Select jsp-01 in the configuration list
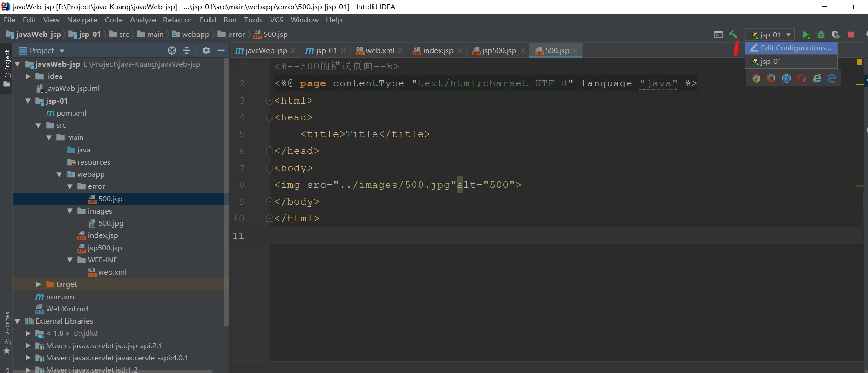Screen dimensions: 868x373 point(791,61)
